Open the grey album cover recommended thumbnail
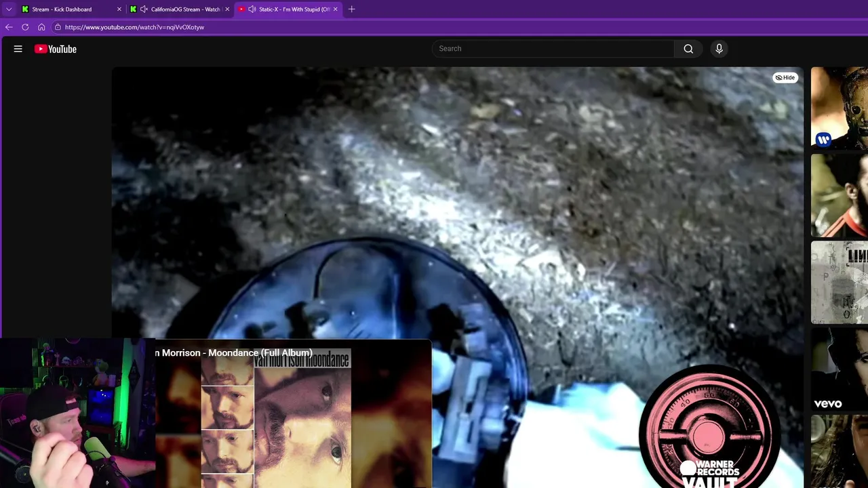This screenshot has width=868, height=488. [x=840, y=283]
